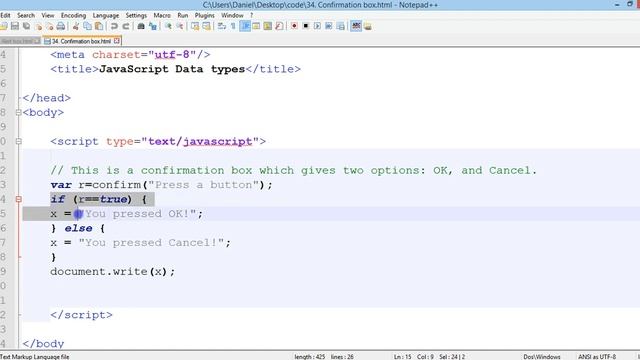Enable synchronized horizontal scrolling icon
Image resolution: width=640 pixels, height=360 pixels.
[x=207, y=26]
